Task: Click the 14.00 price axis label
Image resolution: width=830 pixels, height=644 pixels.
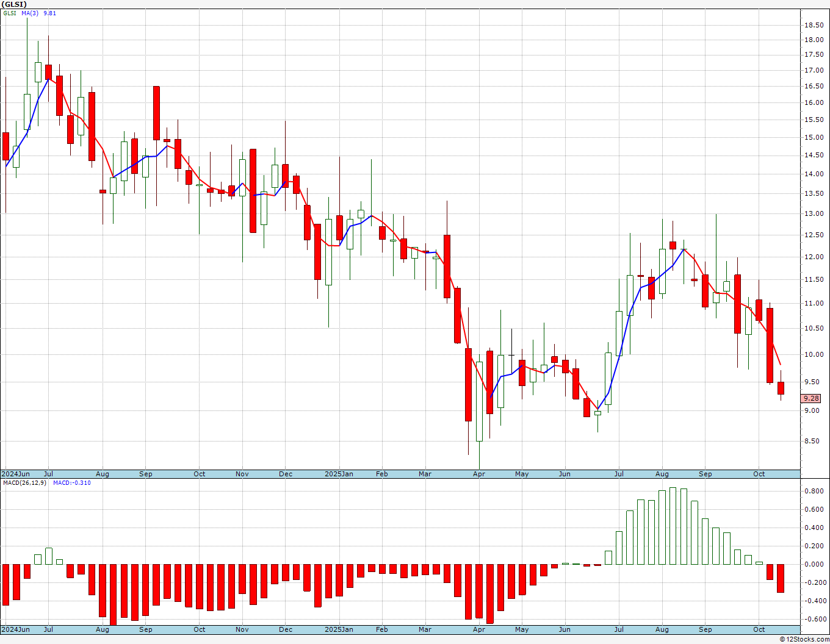Action: (x=814, y=174)
